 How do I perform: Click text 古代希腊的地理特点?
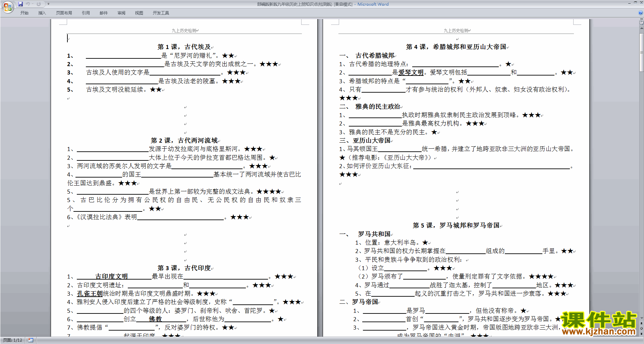(x=377, y=64)
